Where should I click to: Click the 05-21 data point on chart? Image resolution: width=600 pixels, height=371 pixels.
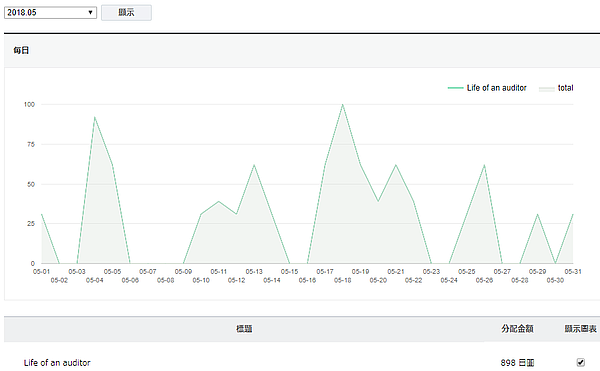point(396,165)
